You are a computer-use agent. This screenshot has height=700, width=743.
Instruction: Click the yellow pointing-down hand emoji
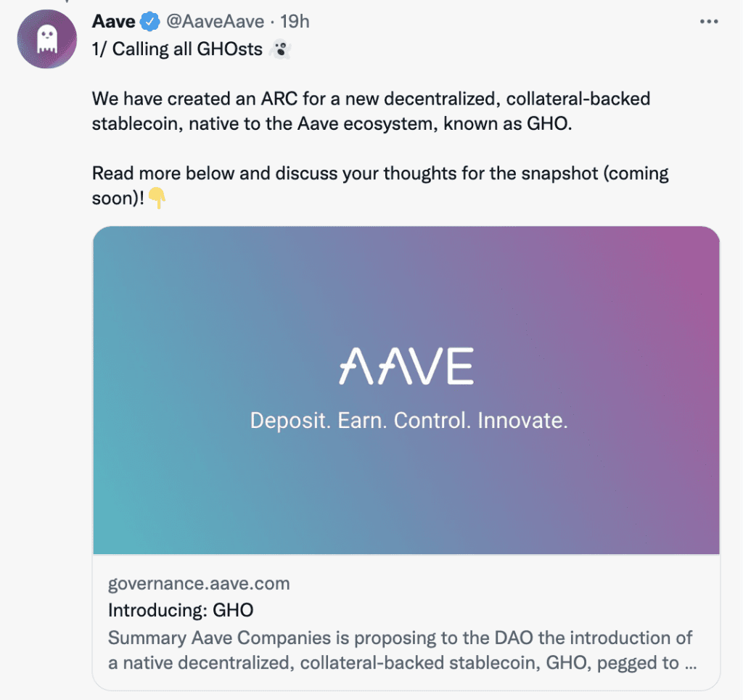coord(157,198)
